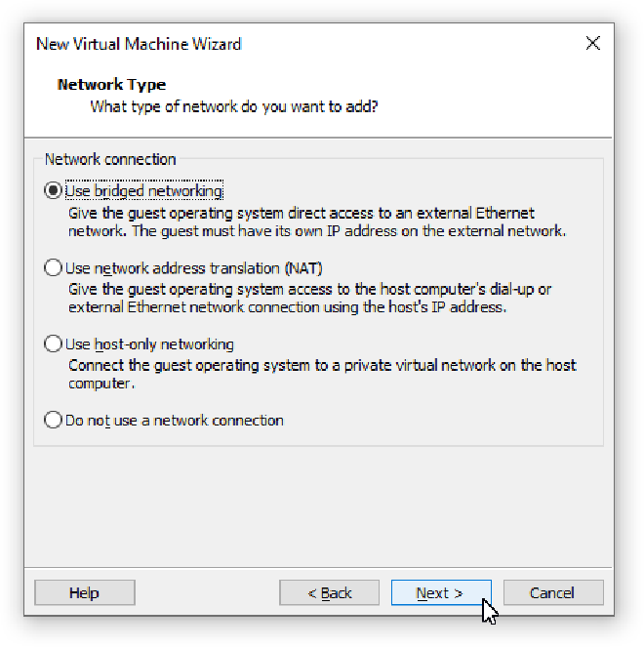Select the no network connection radio circle

coord(53,421)
